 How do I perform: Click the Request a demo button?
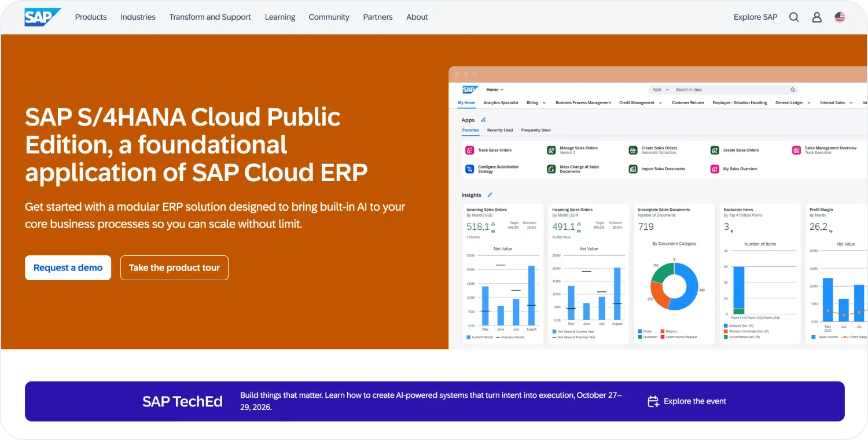tap(68, 268)
